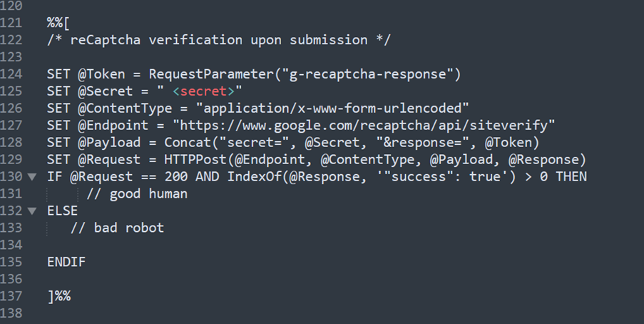This screenshot has height=324, width=644.
Task: Collapse the IF block fold arrow at line 130
Action: click(31, 177)
